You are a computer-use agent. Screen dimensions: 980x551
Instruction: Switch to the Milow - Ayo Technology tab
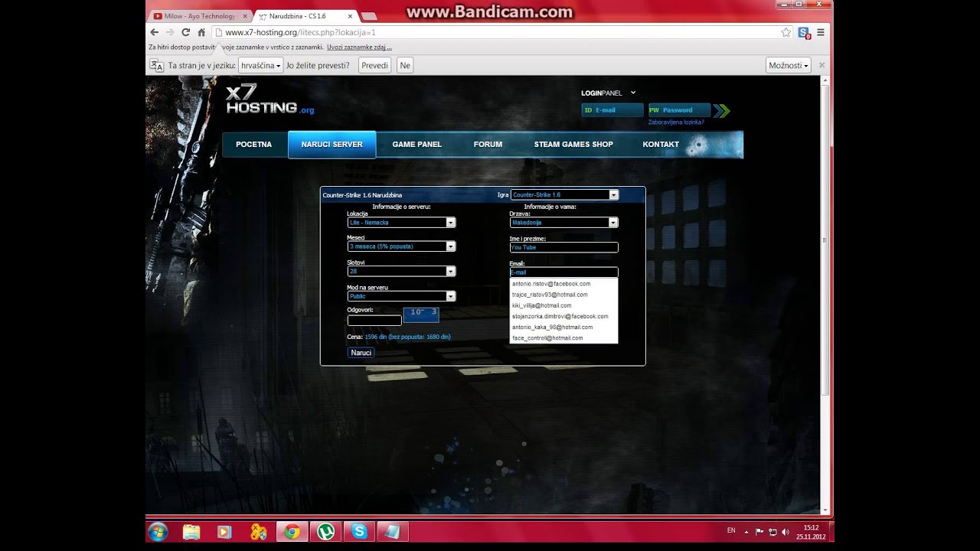199,16
